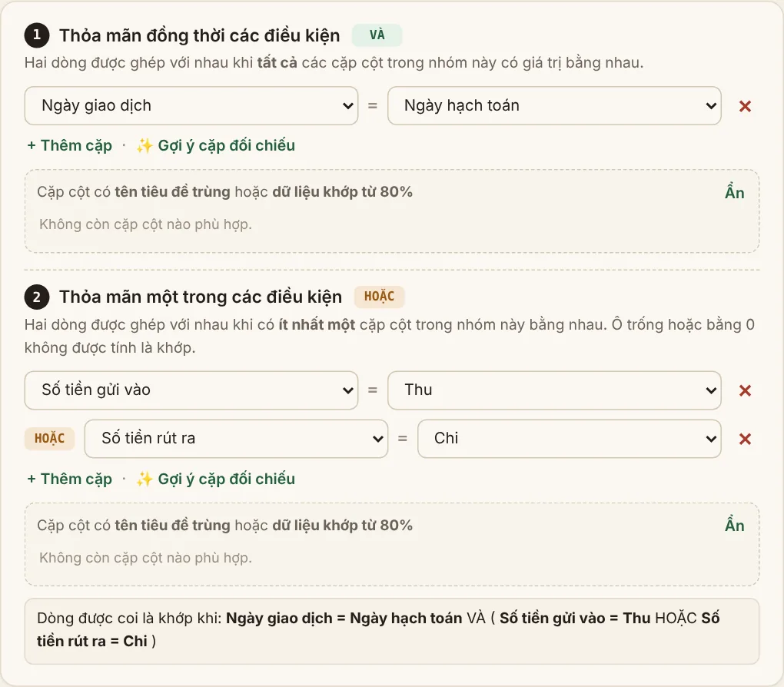The width and height of the screenshot is (784, 687).
Task: Click the HOẶC label before Số tiền rút ra
Action: (49, 439)
